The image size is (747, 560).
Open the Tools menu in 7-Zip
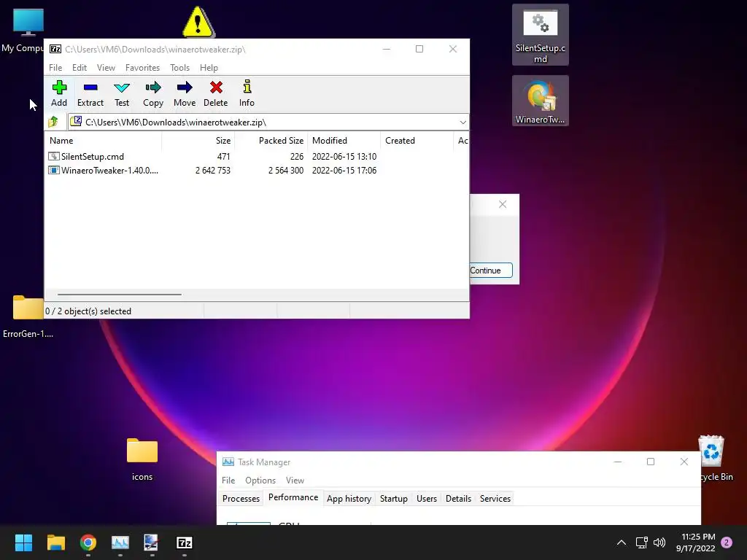point(179,68)
